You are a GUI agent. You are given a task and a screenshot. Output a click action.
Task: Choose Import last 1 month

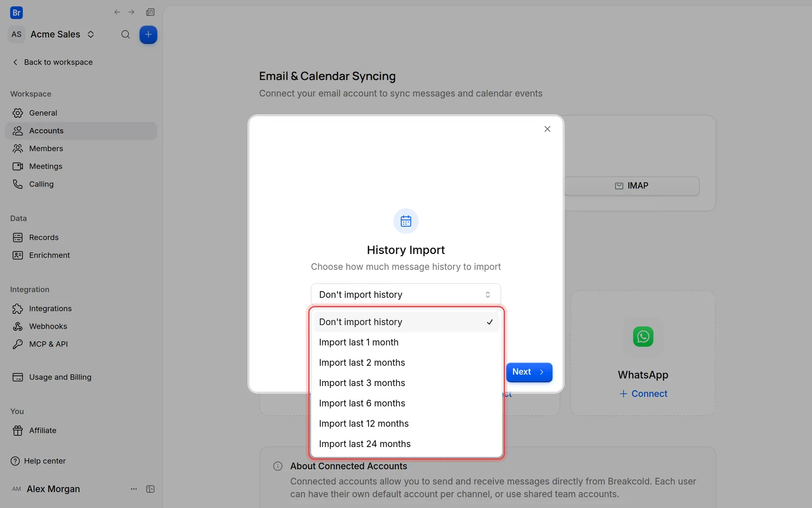pos(406,342)
